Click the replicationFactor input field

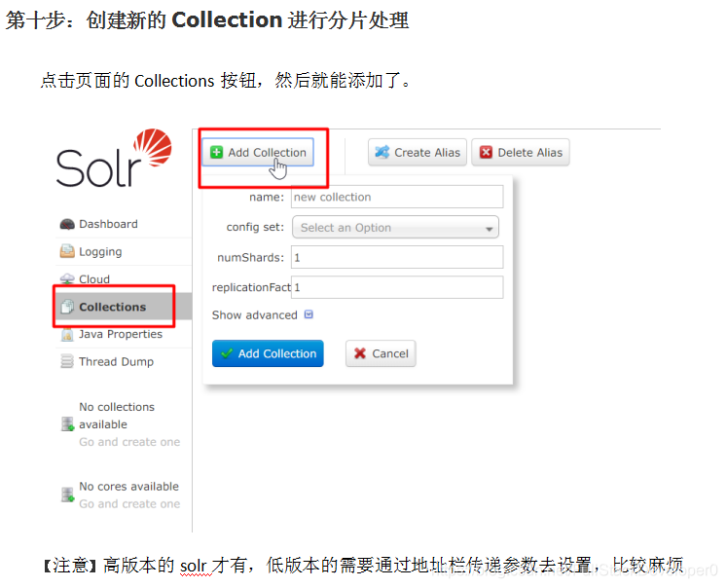(397, 287)
